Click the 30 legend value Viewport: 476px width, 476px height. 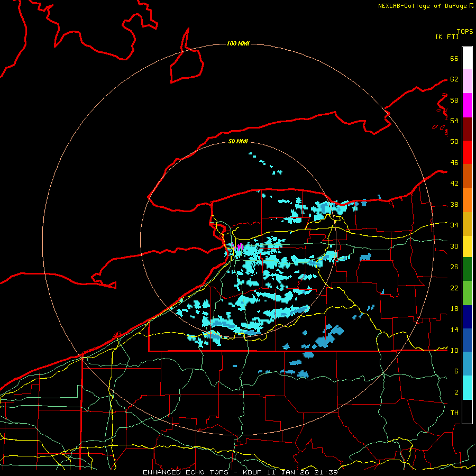point(454,246)
